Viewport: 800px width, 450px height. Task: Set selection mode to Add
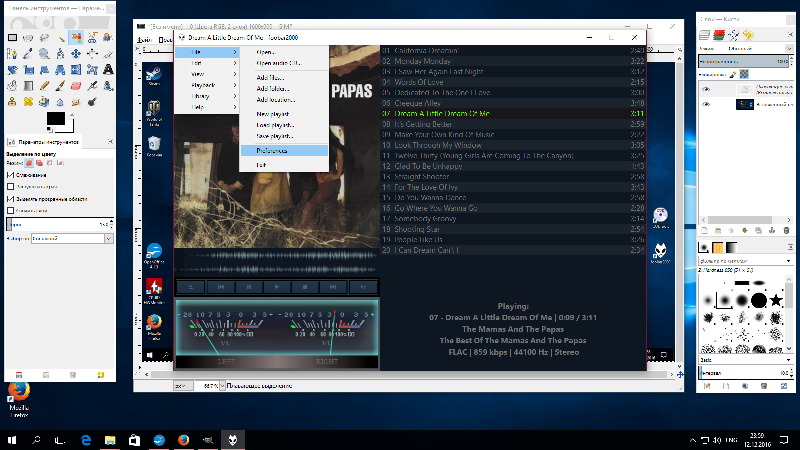[x=39, y=163]
